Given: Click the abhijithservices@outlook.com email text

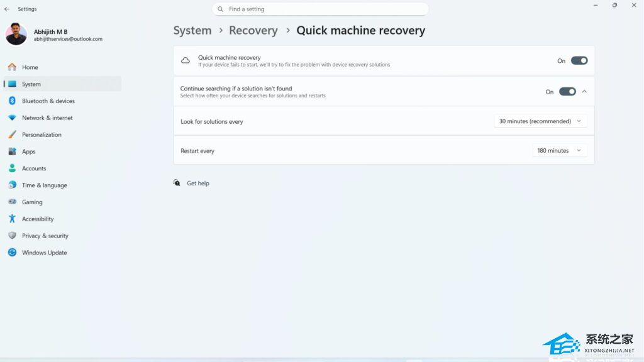Looking at the screenshot, I should coord(68,39).
